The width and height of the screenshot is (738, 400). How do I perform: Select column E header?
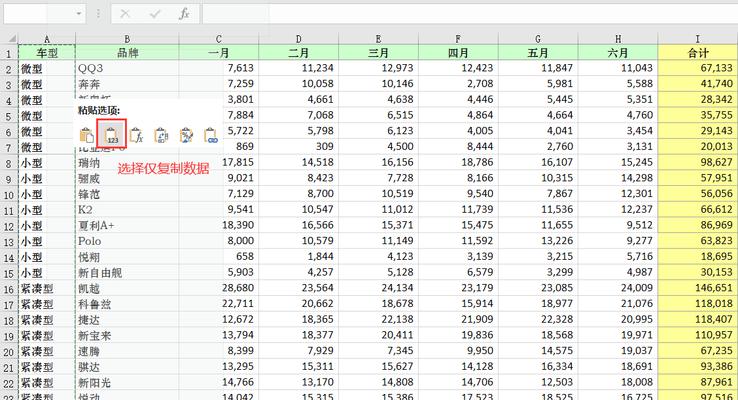pyautogui.click(x=378, y=39)
